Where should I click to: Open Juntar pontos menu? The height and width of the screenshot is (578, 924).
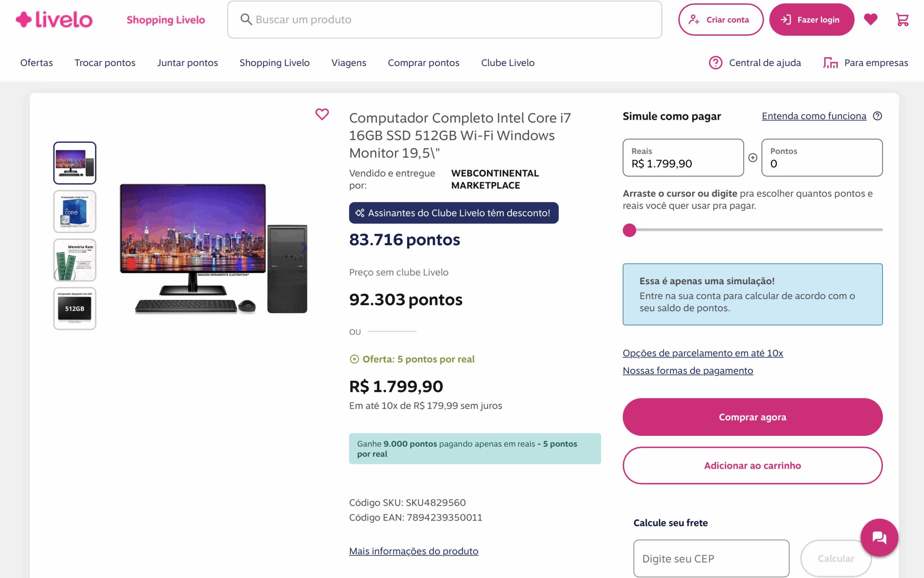[187, 63]
